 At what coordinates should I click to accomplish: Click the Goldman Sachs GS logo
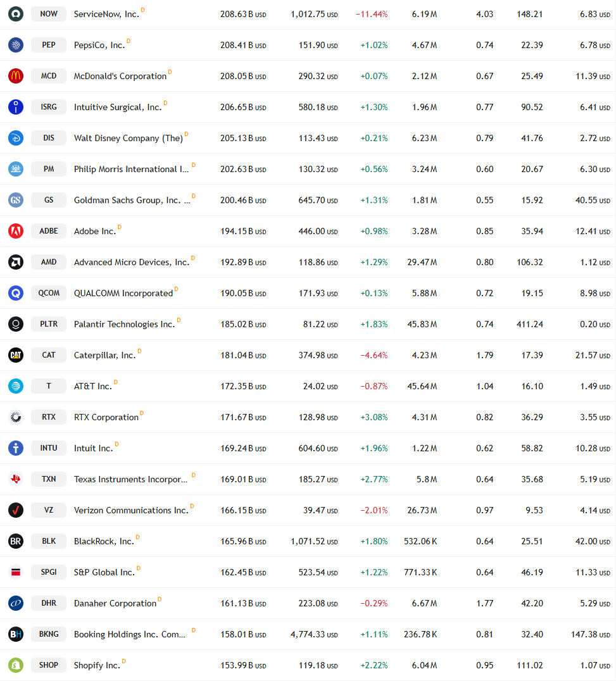tap(16, 200)
